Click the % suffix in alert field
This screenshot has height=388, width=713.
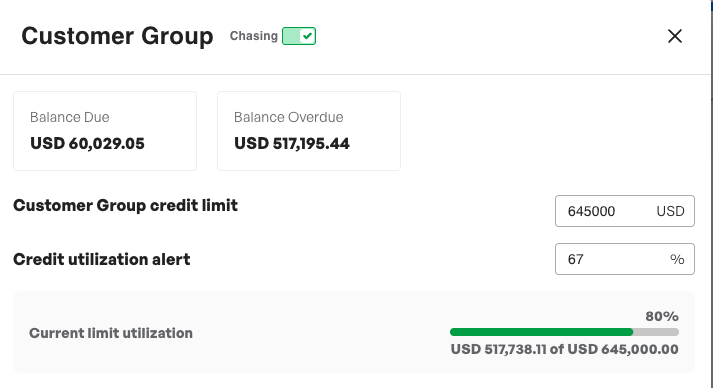[x=677, y=259]
